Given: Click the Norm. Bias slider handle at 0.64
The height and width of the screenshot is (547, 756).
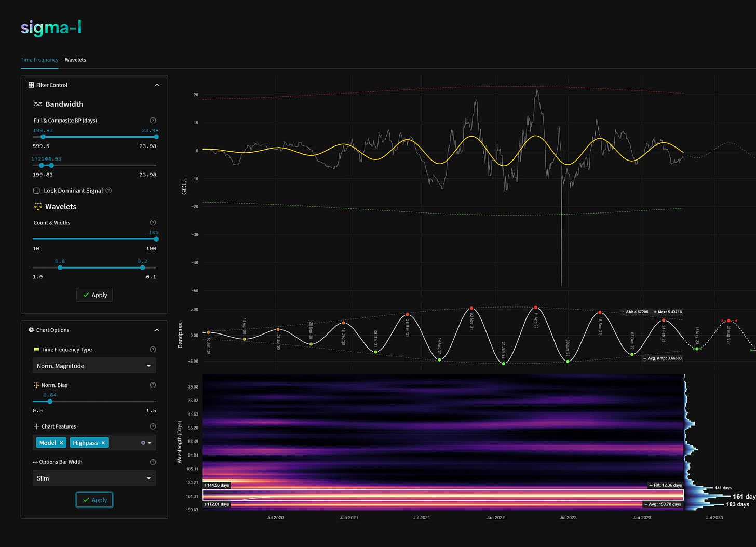Looking at the screenshot, I should point(50,401).
